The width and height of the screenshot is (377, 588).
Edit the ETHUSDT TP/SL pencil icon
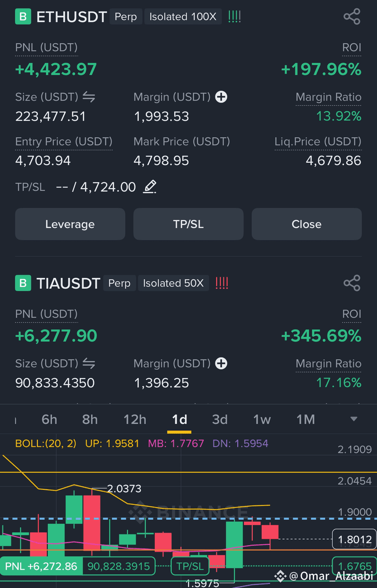150,187
